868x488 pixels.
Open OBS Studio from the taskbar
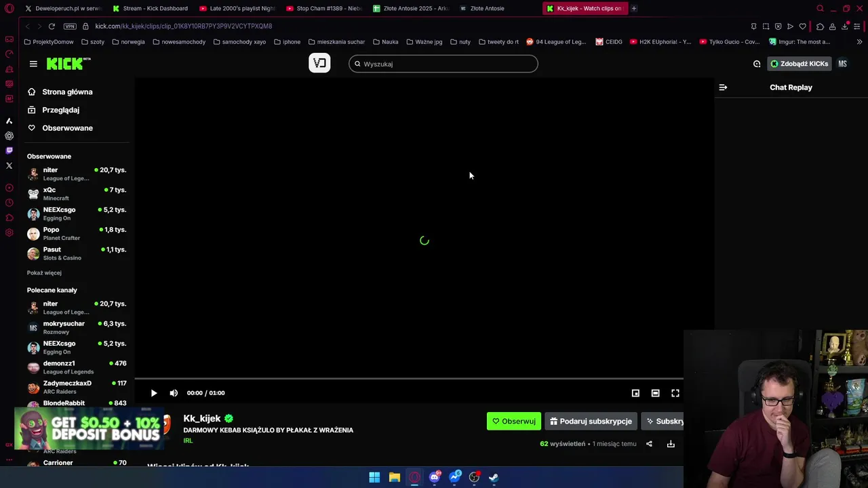[x=475, y=477]
